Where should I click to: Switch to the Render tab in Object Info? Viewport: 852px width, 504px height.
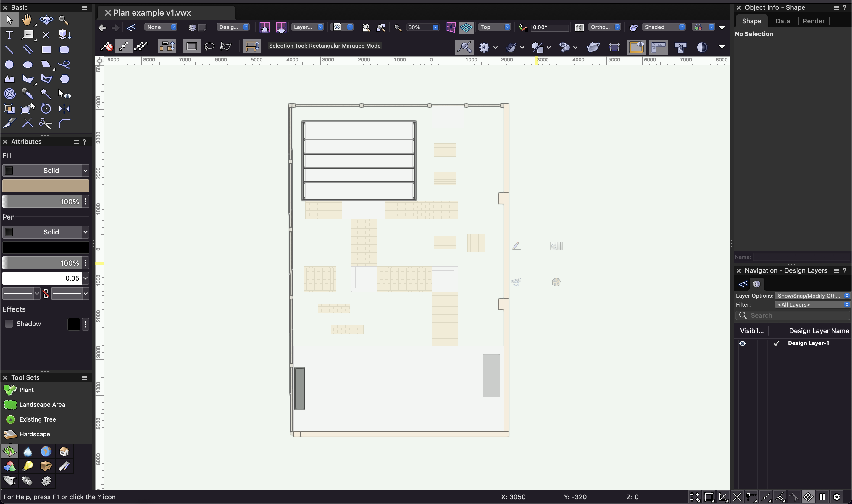pyautogui.click(x=813, y=21)
